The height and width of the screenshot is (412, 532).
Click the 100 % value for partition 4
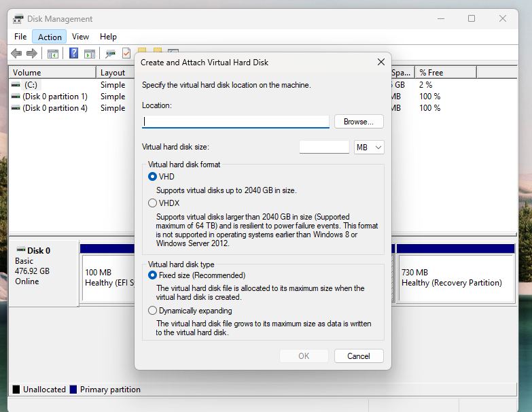pos(429,108)
